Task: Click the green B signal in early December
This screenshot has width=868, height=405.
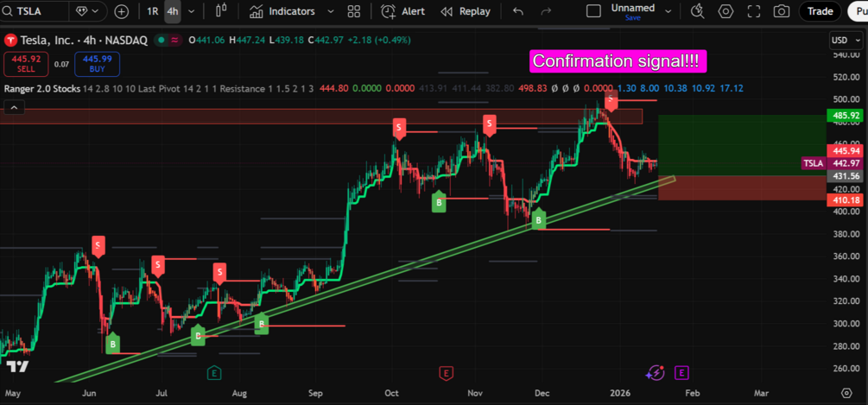Action: coord(539,221)
